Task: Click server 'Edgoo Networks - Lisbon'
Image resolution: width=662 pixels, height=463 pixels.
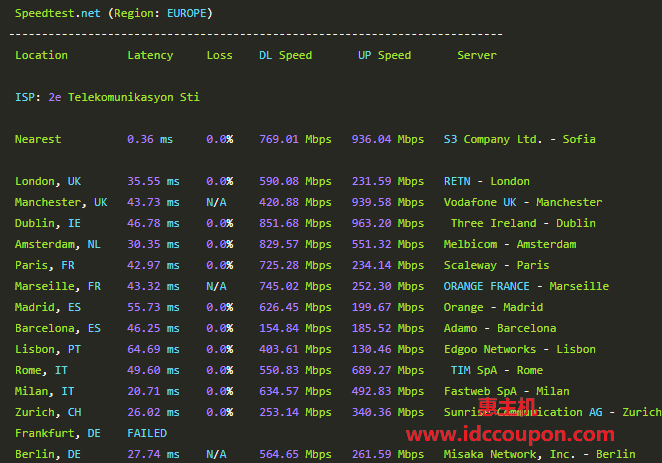Action: [x=520, y=349]
